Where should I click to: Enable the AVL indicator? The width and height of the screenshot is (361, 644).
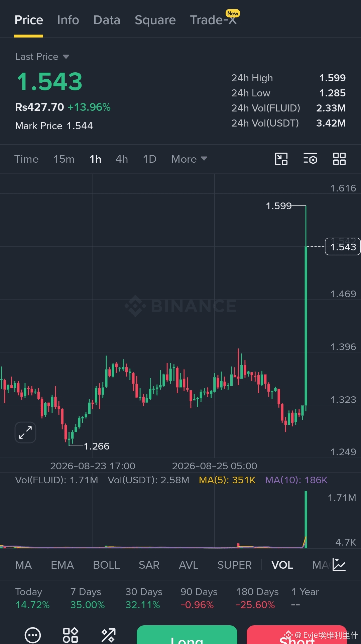tap(189, 565)
